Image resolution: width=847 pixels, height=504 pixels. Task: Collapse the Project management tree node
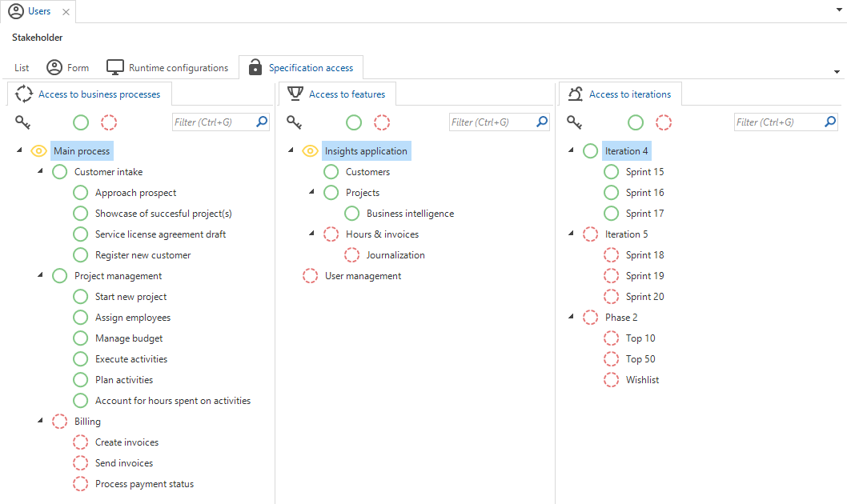(x=40, y=275)
